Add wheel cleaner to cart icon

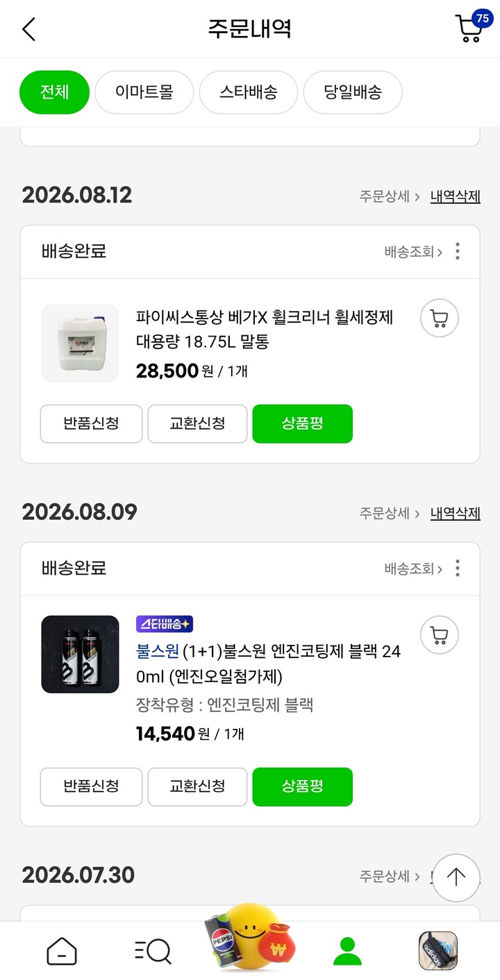tap(439, 319)
